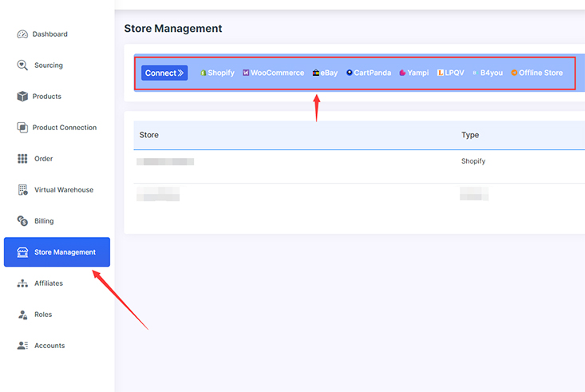This screenshot has width=585, height=392.
Task: Click the Product Connection icon
Action: coord(22,128)
